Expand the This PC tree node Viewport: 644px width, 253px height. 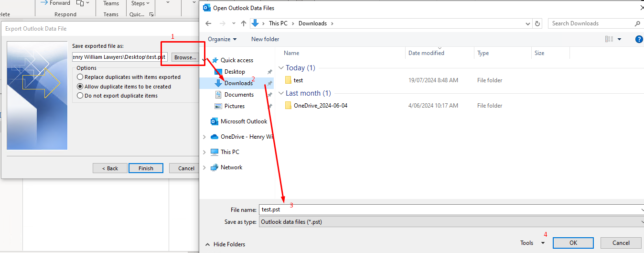click(204, 152)
